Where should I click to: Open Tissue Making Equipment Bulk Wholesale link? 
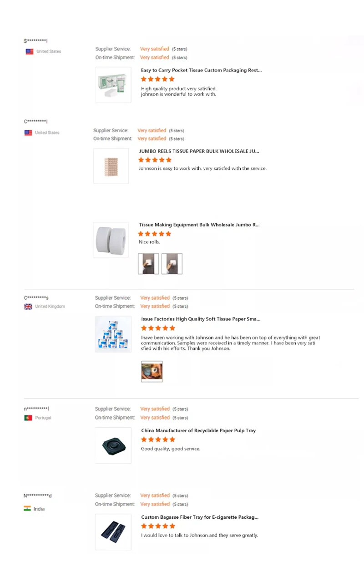[199, 225]
